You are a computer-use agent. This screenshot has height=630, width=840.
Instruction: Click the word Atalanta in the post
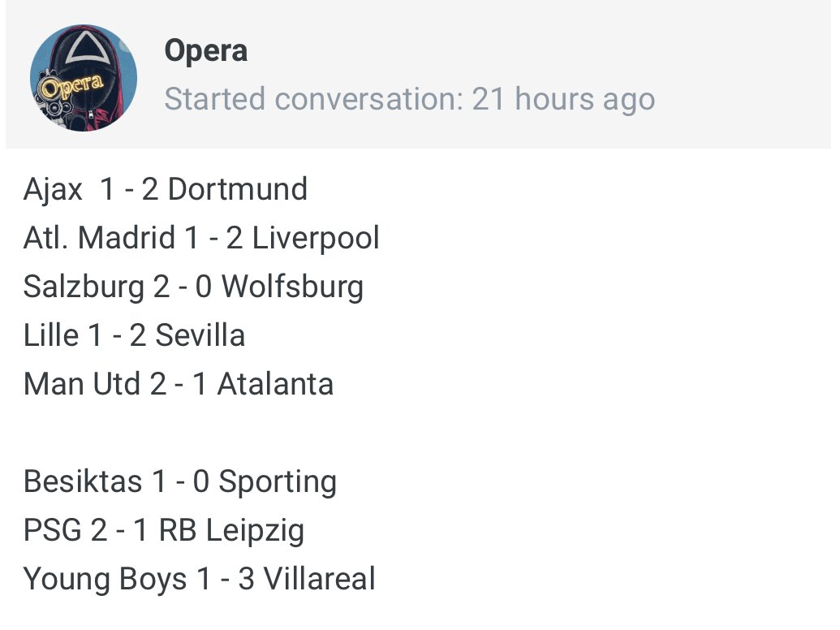(x=275, y=385)
